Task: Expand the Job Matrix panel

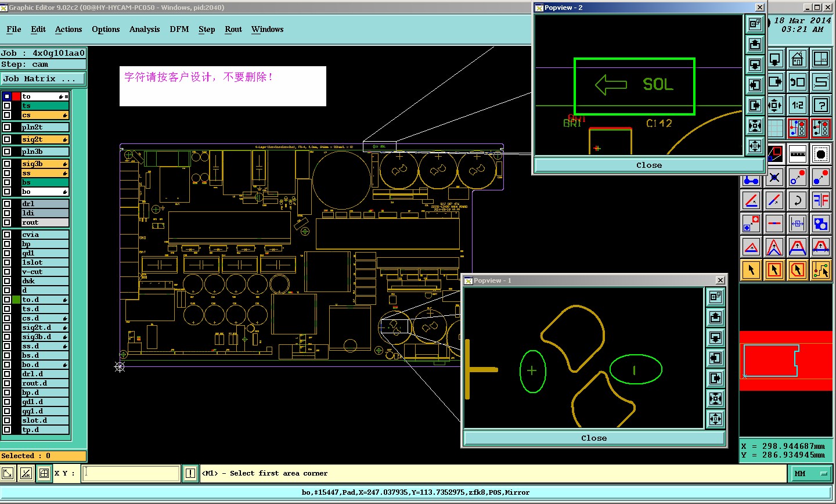Action: point(43,78)
